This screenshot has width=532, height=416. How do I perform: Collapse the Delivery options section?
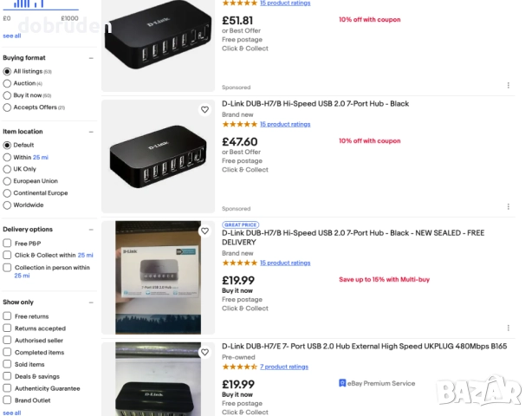tap(91, 230)
